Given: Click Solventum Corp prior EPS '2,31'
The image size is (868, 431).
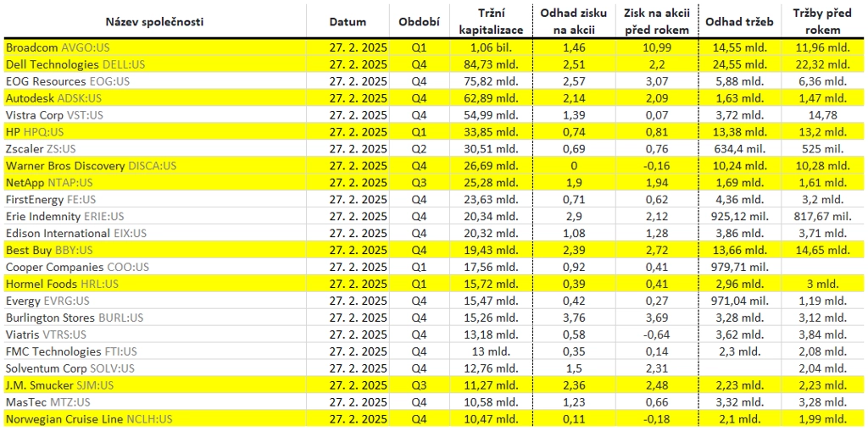Looking at the screenshot, I should 657,368.
